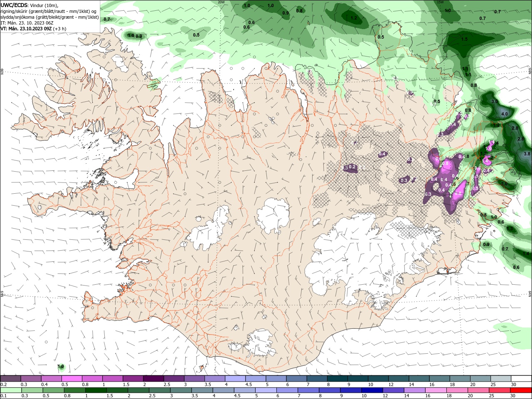Click the 2.0 precipitation value in the east
Screen dimensions: 532x399
[x=504, y=183]
